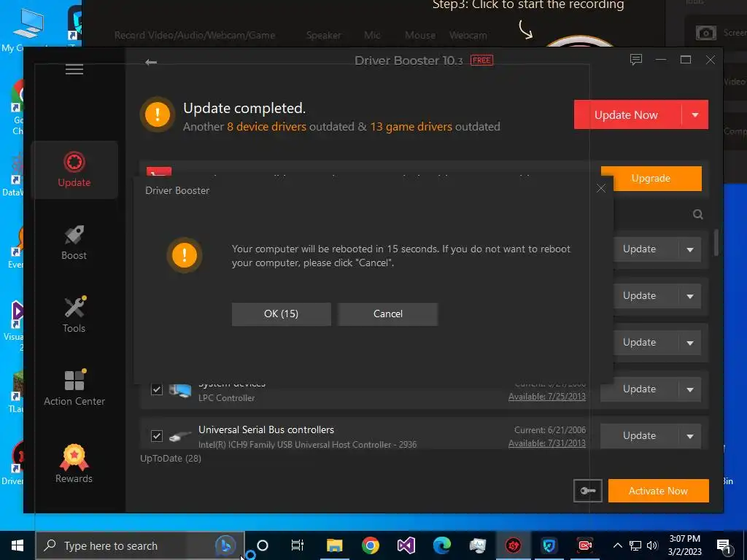
Task: Expand LPC Controller row Update dropdown
Action: pyautogui.click(x=690, y=389)
